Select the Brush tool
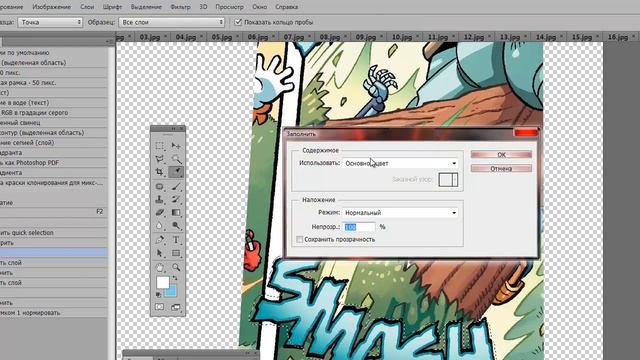The image size is (640, 360). tap(176, 187)
